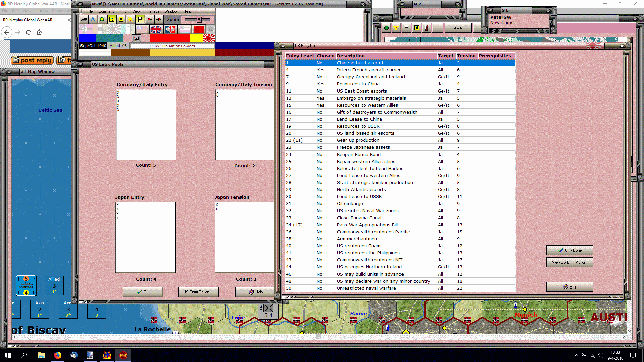Click OK in US Entry Pools window
Image resolution: width=644 pixels, height=362 pixels.
click(x=143, y=292)
